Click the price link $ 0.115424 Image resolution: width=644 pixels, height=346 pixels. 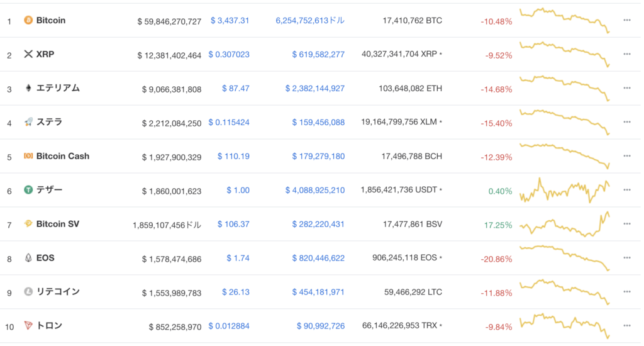pos(229,122)
